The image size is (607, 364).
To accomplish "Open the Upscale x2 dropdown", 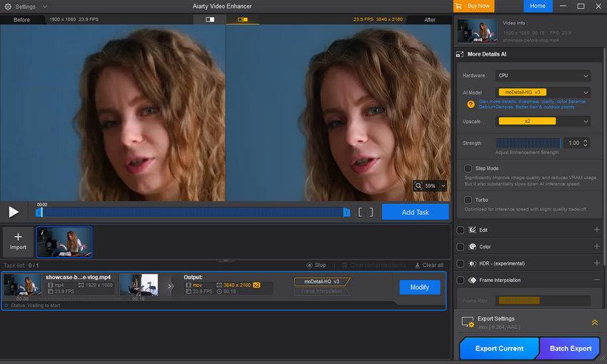I will (x=543, y=121).
